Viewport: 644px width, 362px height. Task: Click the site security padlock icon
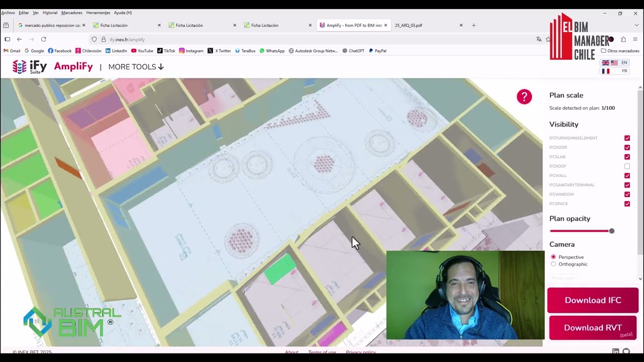103,39
